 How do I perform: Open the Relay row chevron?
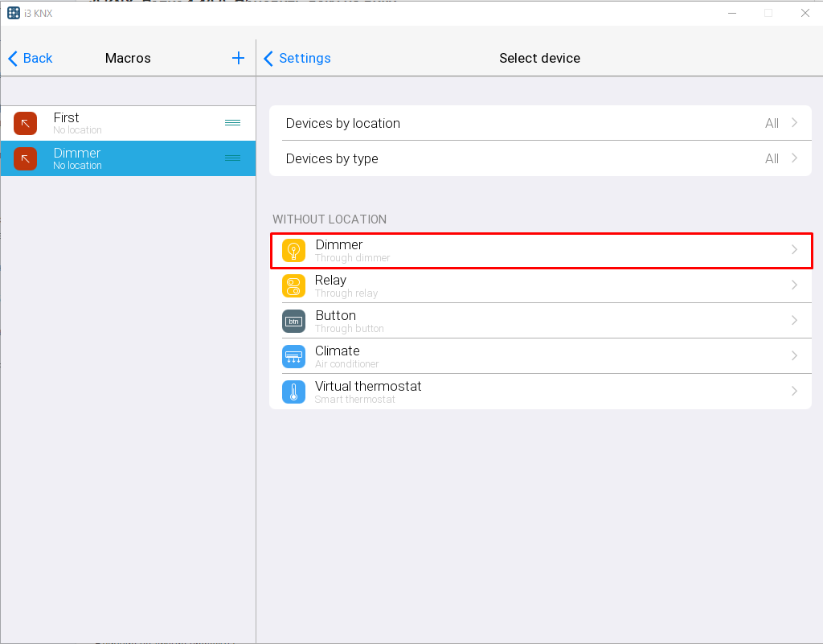tap(794, 285)
